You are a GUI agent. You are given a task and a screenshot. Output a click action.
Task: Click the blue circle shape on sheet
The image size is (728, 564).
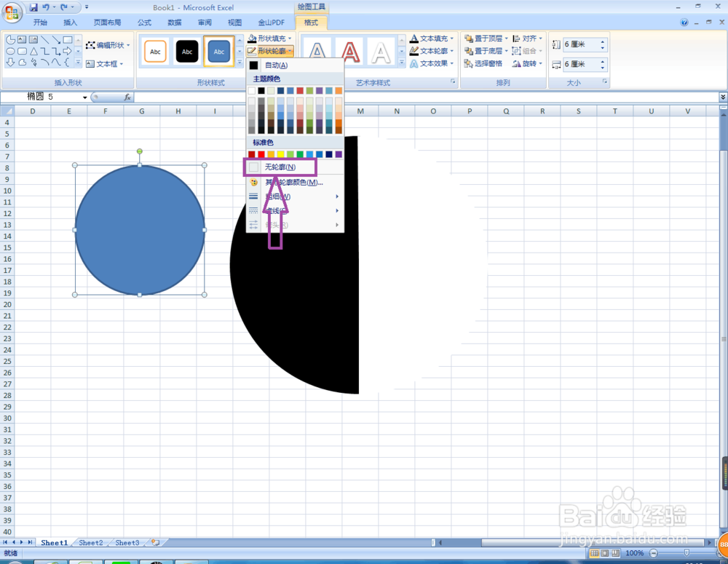pyautogui.click(x=140, y=230)
